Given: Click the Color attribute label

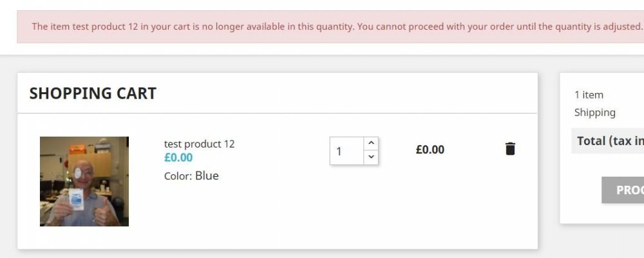Looking at the screenshot, I should coord(178,176).
